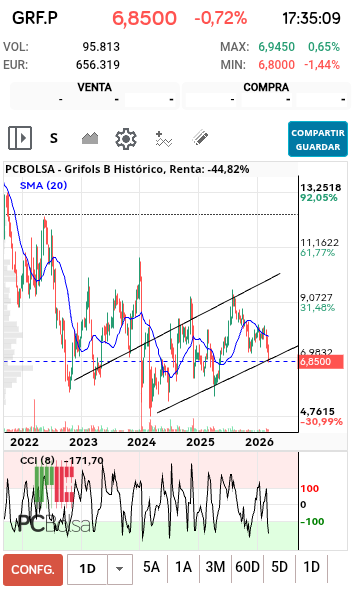The height and width of the screenshot is (591, 360).
Task: Click the 2025 year label on time axis
Action: pyautogui.click(x=201, y=442)
